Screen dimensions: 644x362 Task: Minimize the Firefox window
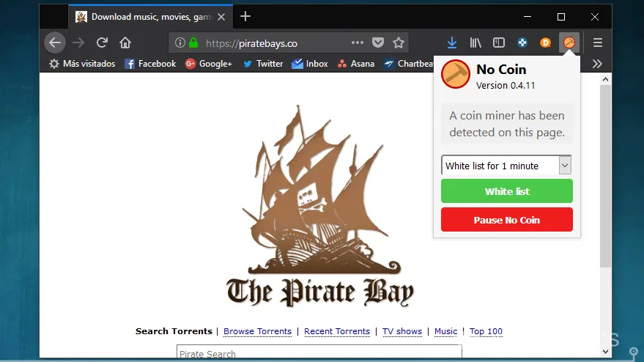(528, 17)
